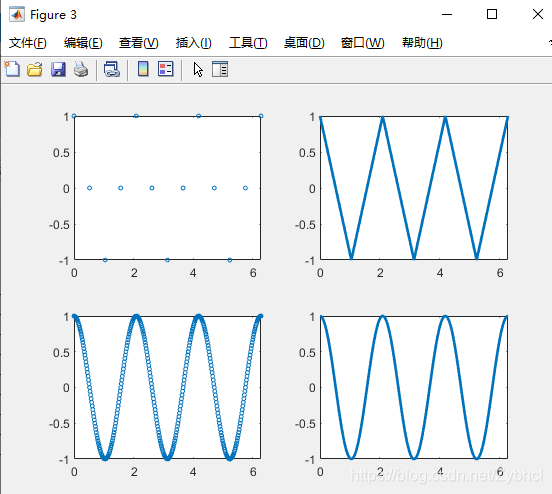Click the MATLAB logo in the title bar
Image resolution: width=552 pixels, height=494 pixels.
pos(17,14)
